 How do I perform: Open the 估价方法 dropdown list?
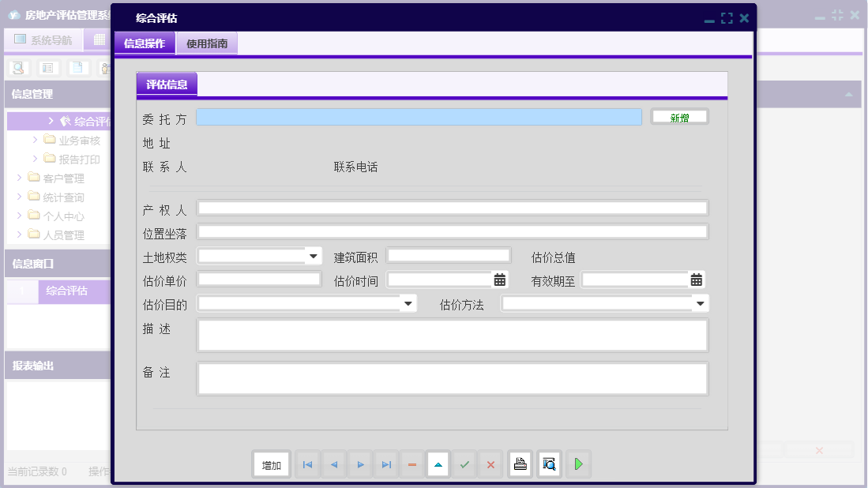(699, 303)
